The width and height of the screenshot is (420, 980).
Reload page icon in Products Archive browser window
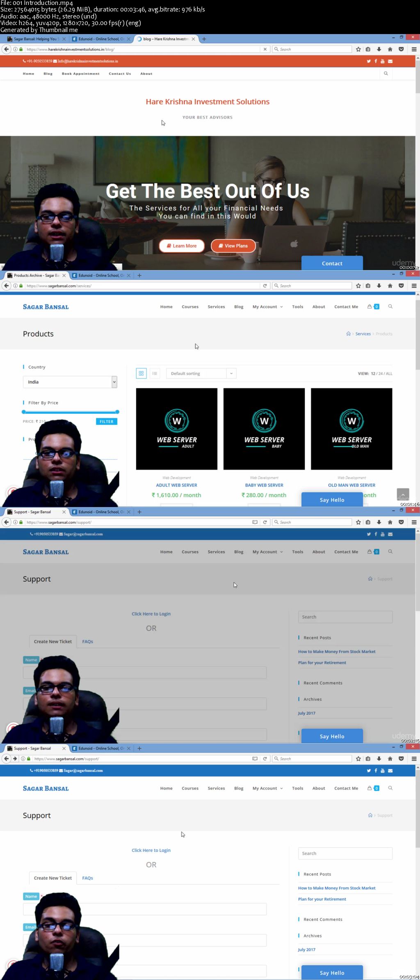(265, 286)
